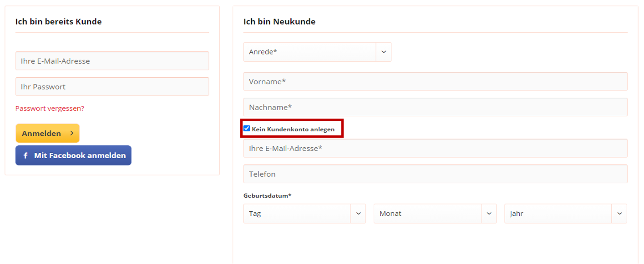Select the Vorname input field
Image resolution: width=644 pixels, height=264 pixels.
point(435,82)
